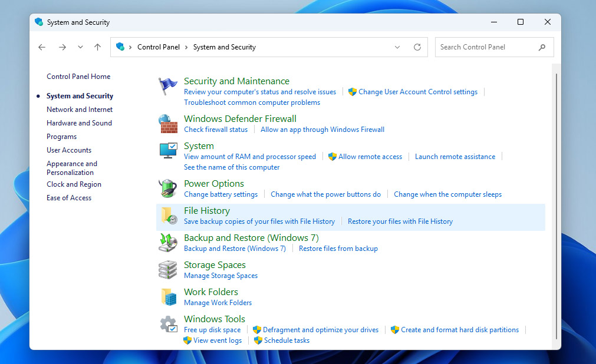This screenshot has width=596, height=364.
Task: Open Check firewall status link
Action: coord(216,130)
